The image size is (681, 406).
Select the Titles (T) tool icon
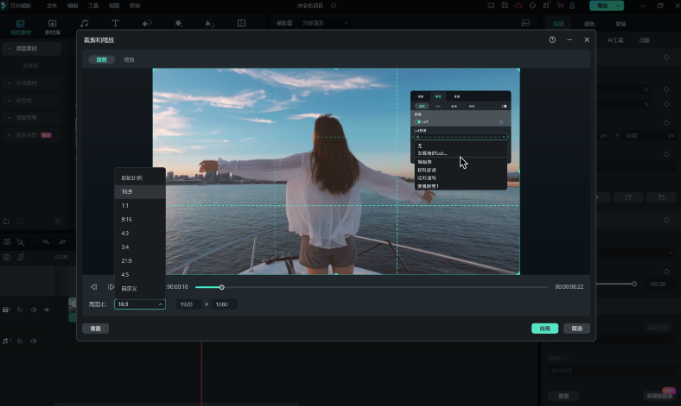click(115, 22)
